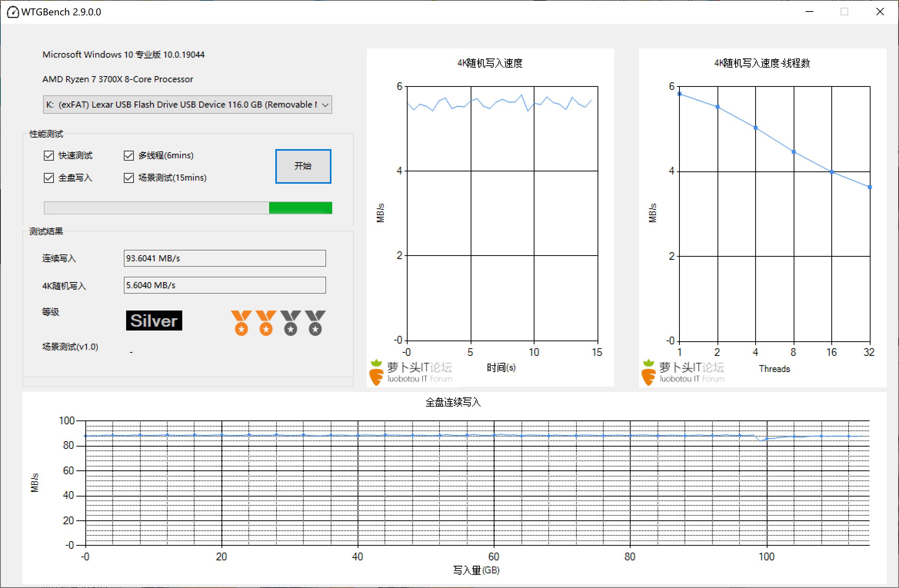Click the last gray medal icon
The width and height of the screenshot is (899, 588).
coord(315,323)
